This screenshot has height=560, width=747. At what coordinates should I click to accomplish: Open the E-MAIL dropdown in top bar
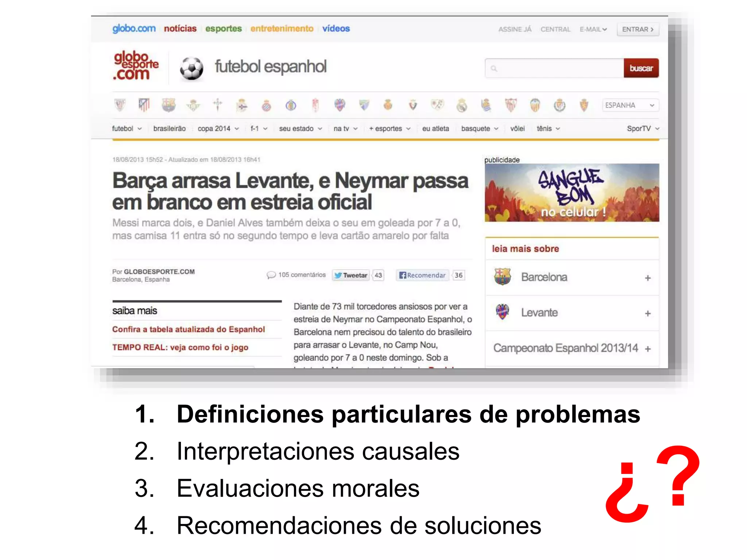pos(593,29)
